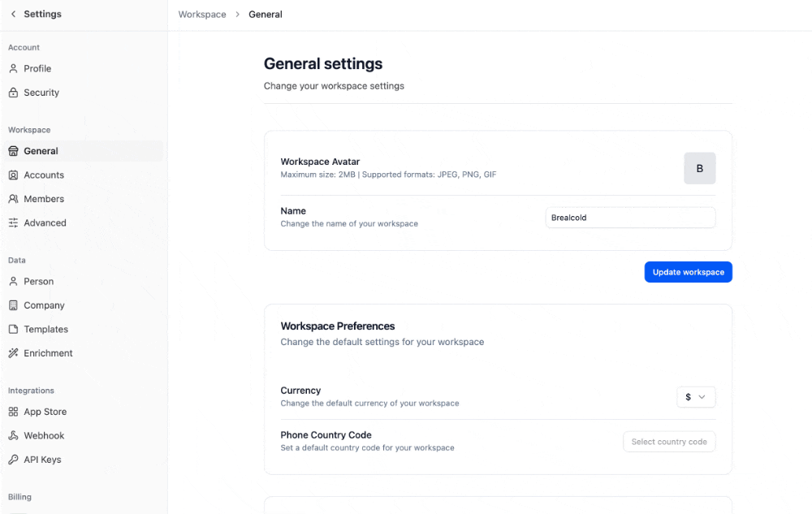This screenshot has width=812, height=514.
Task: Click the General settings heading
Action: (323, 63)
